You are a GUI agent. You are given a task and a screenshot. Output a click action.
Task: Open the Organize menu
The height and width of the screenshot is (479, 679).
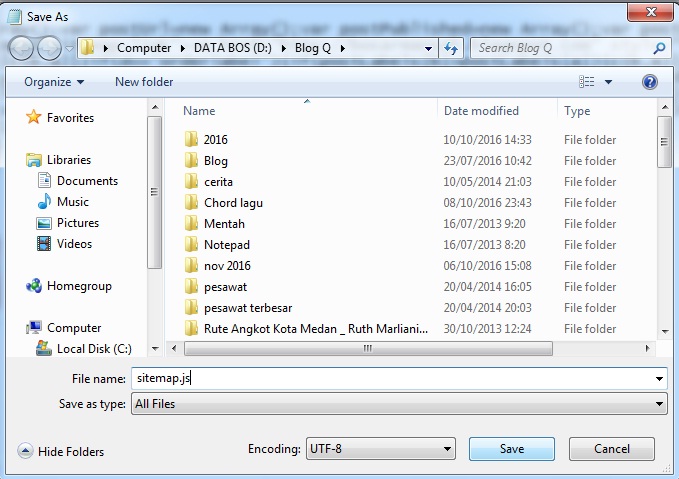(x=54, y=82)
